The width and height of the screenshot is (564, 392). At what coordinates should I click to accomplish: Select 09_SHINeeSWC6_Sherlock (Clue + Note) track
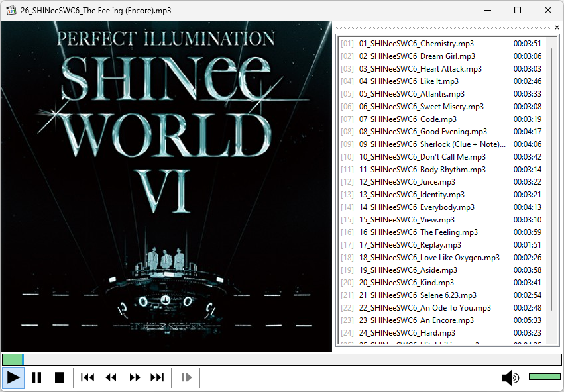pyautogui.click(x=442, y=144)
